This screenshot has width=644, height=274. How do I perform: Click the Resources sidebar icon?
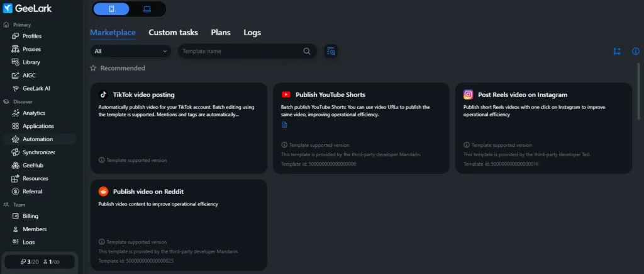[15, 178]
